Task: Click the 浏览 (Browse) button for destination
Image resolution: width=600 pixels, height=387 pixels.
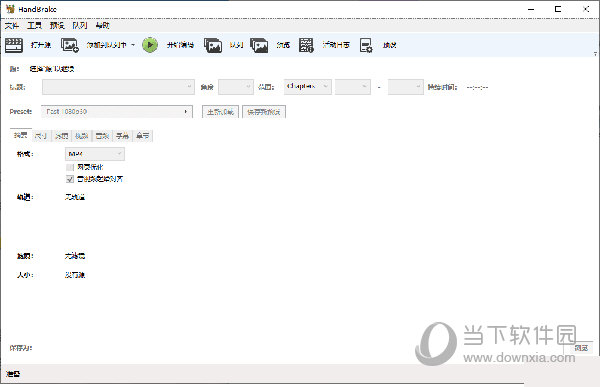Action: [581, 348]
